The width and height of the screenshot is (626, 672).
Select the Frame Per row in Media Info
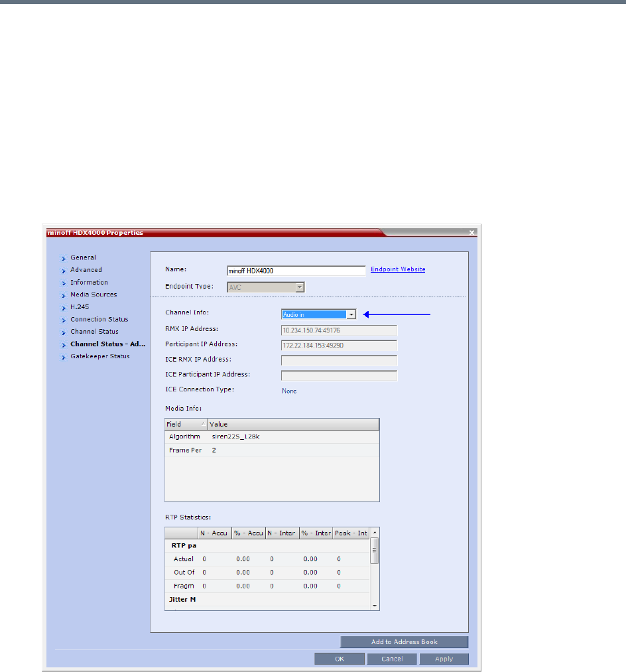(272, 450)
